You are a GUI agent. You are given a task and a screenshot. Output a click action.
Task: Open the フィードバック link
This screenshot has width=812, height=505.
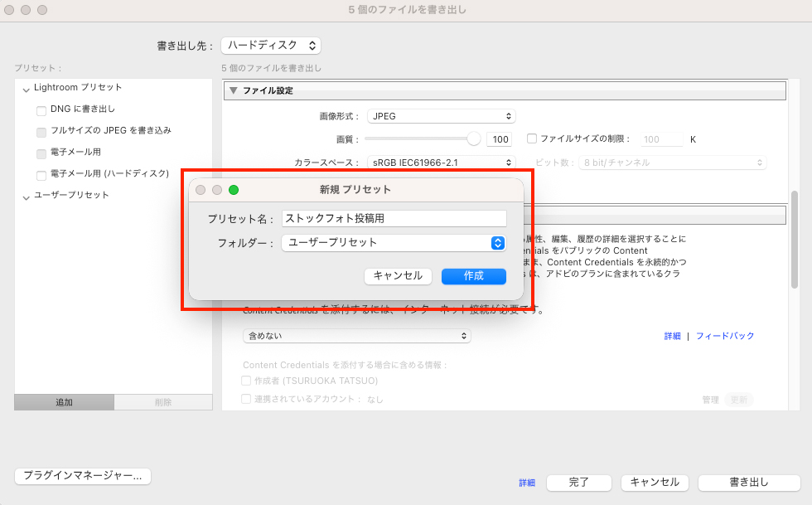[x=725, y=336]
